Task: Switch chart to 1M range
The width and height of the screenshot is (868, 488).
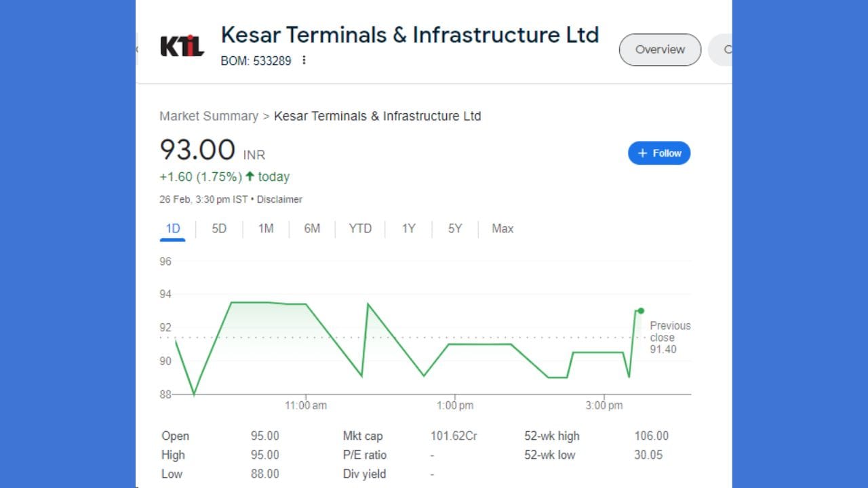Action: [266, 228]
